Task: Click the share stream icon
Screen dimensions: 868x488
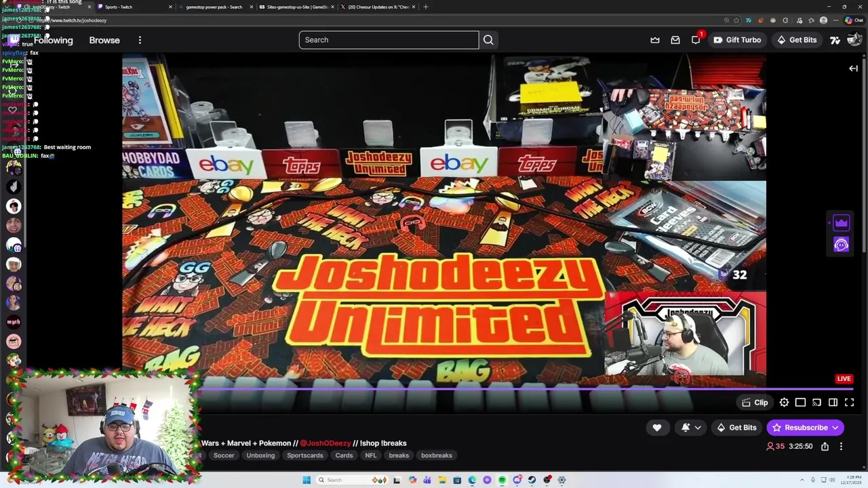Action: pos(825,447)
